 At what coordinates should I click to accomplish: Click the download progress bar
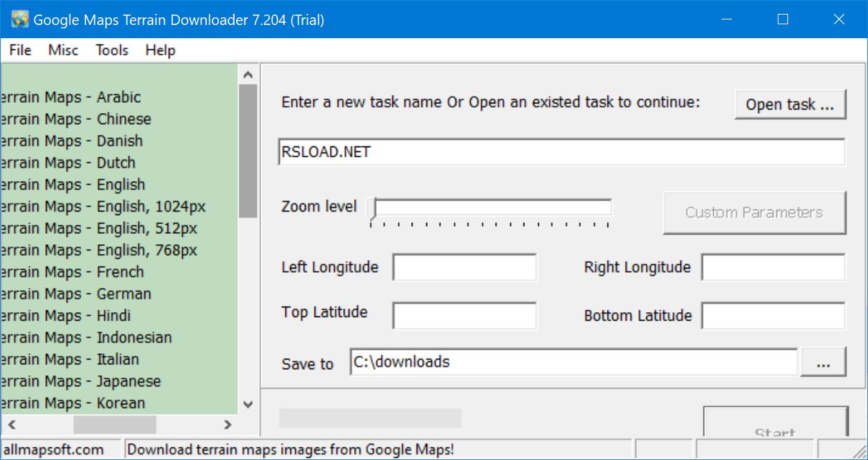(x=370, y=418)
